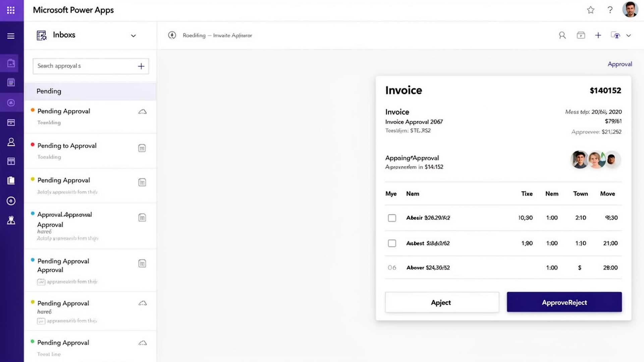Click the person icon in top toolbar
The width and height of the screenshot is (644, 362).
(x=562, y=35)
